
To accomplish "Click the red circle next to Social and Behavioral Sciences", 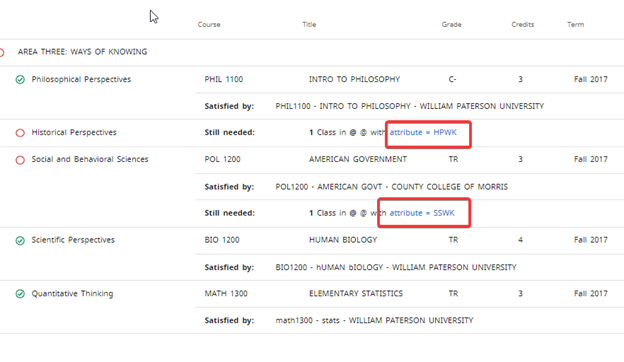I will coord(20,160).
